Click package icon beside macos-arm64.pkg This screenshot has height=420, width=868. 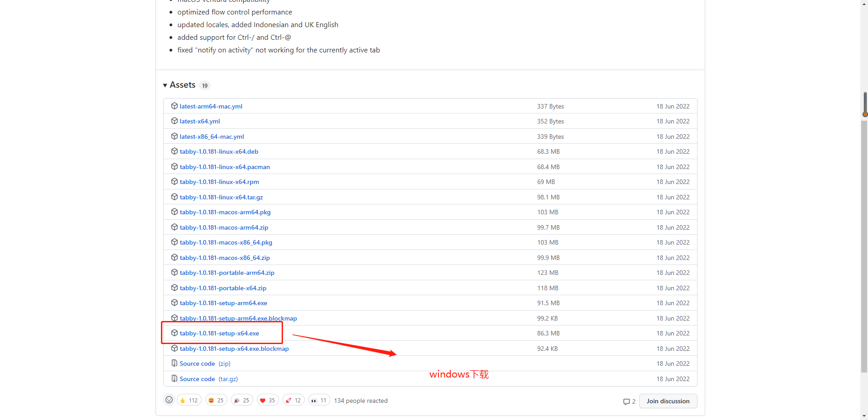175,212
